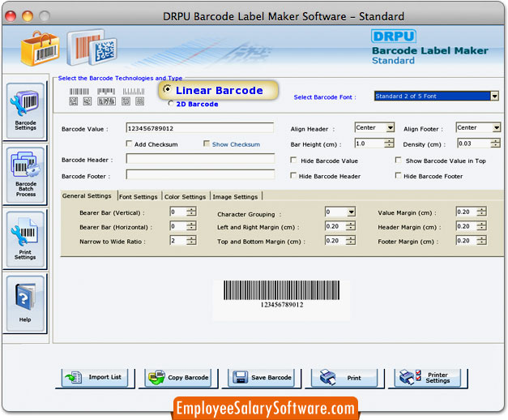Viewport: 508px width, 420px height.
Task: Switch to the Color Settings tab
Action: (x=185, y=196)
